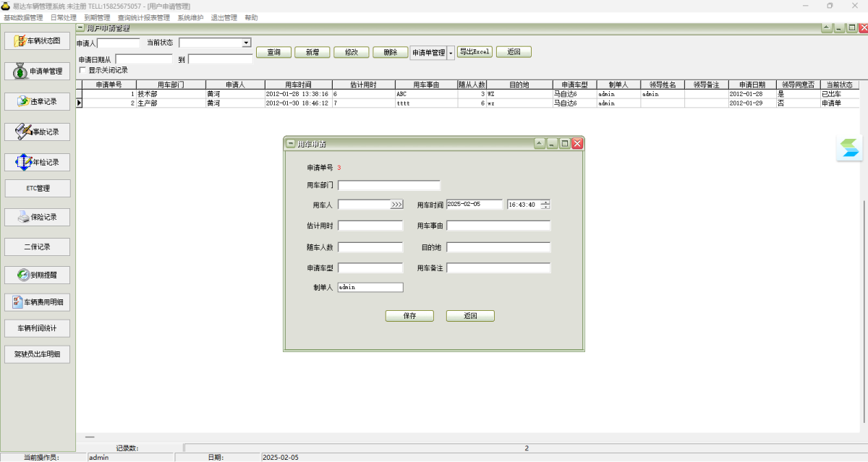Click the >>> picker beside 用车人
The height and width of the screenshot is (462, 868).
click(397, 205)
